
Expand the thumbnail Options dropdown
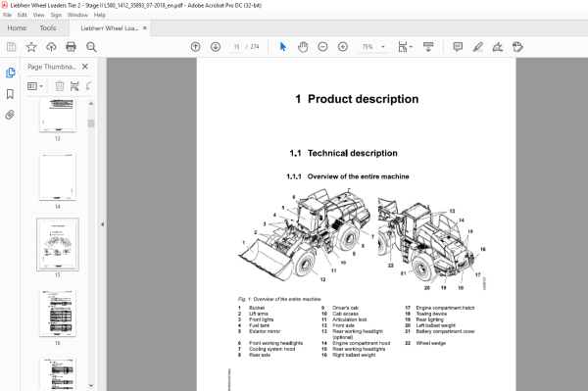point(35,86)
